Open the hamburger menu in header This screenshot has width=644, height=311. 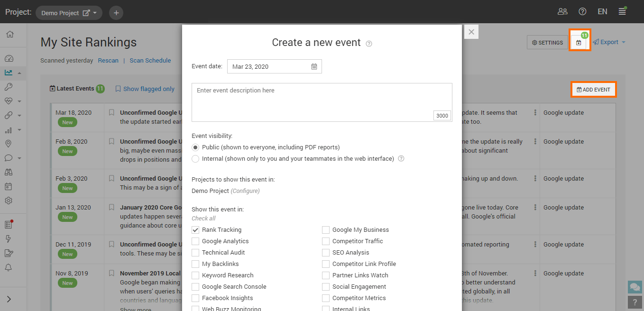point(622,12)
